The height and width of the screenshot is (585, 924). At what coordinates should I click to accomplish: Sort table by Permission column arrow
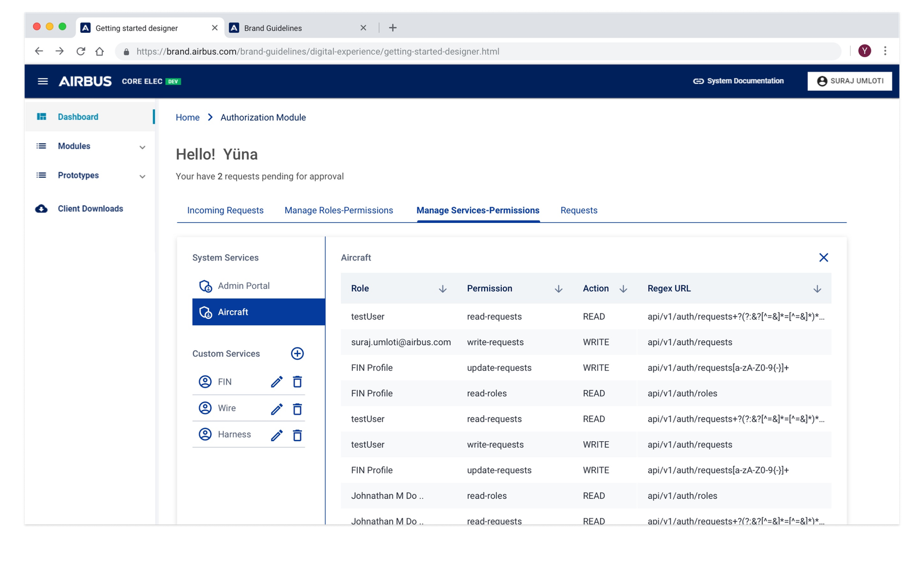(x=558, y=289)
